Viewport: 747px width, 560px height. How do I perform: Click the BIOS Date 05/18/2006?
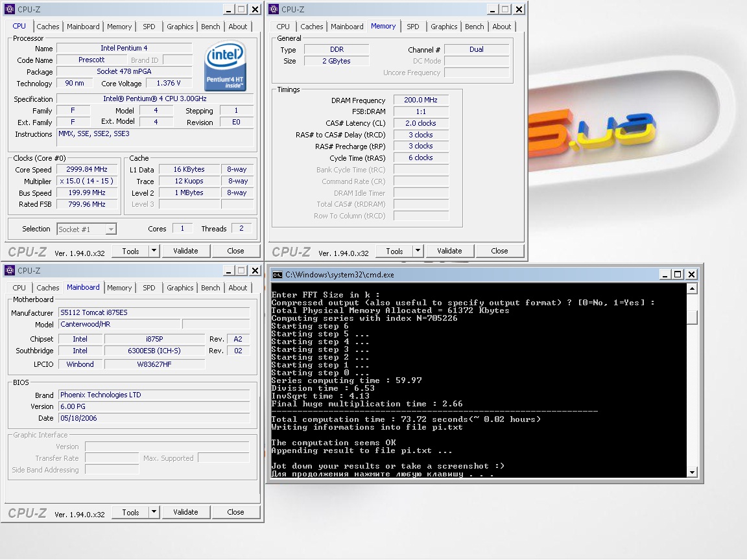coord(154,418)
